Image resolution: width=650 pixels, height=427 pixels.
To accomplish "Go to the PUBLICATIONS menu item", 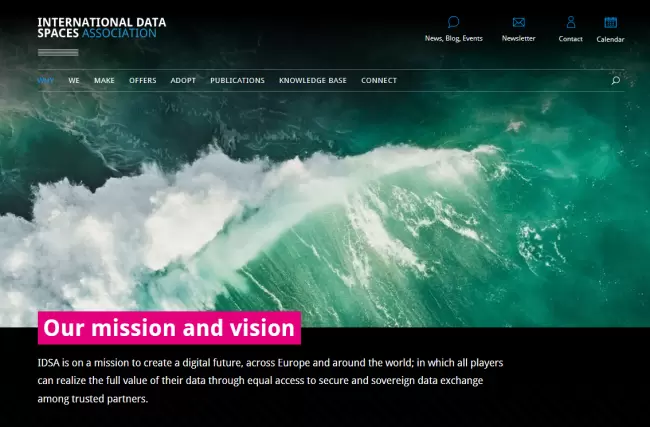I will point(237,81).
